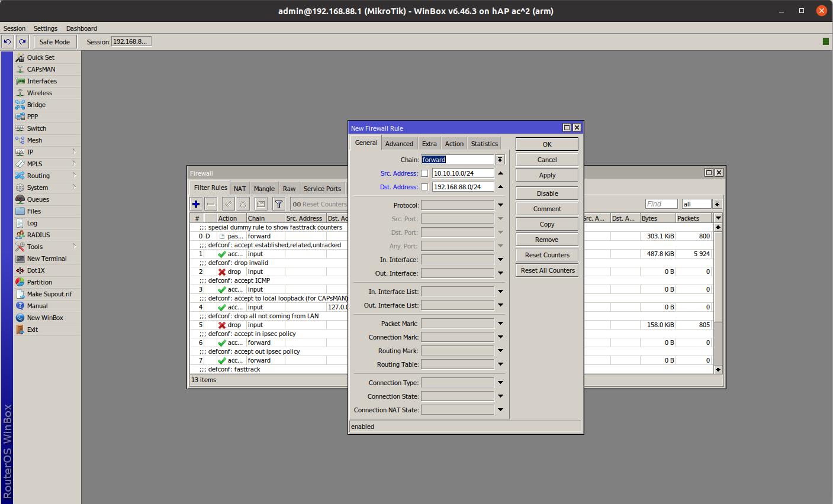Viewport: 833px width, 504px height.
Task: Switch to the NAT tab in Firewall
Action: point(240,189)
